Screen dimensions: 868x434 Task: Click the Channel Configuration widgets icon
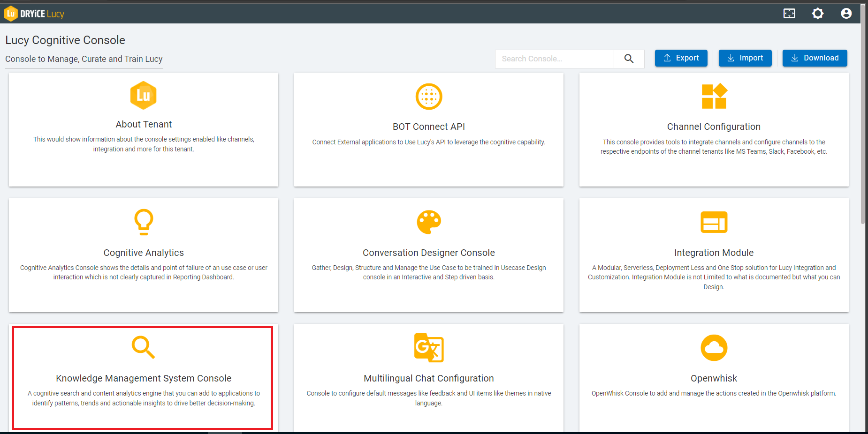(714, 97)
